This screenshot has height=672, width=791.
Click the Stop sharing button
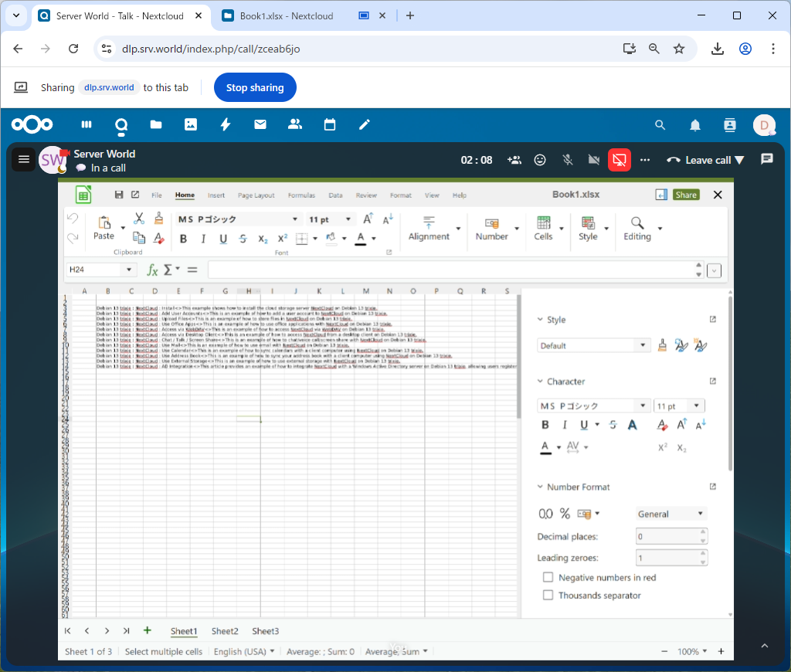click(255, 88)
